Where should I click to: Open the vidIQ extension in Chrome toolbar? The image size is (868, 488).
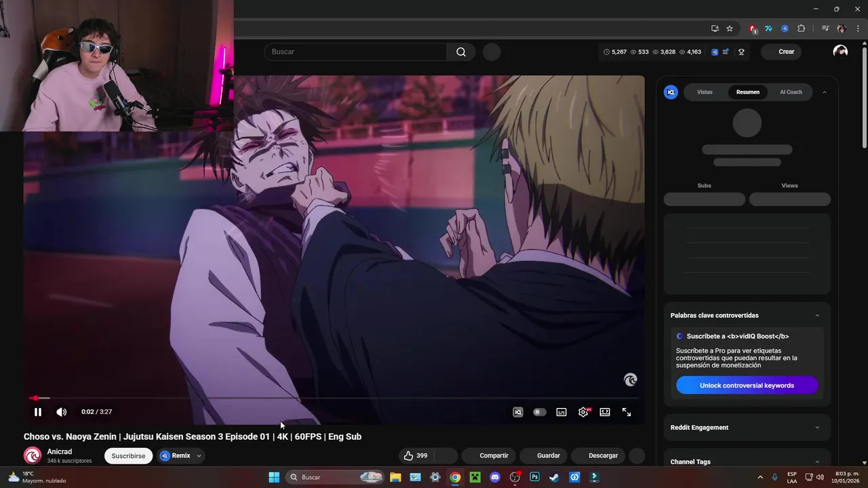click(785, 28)
